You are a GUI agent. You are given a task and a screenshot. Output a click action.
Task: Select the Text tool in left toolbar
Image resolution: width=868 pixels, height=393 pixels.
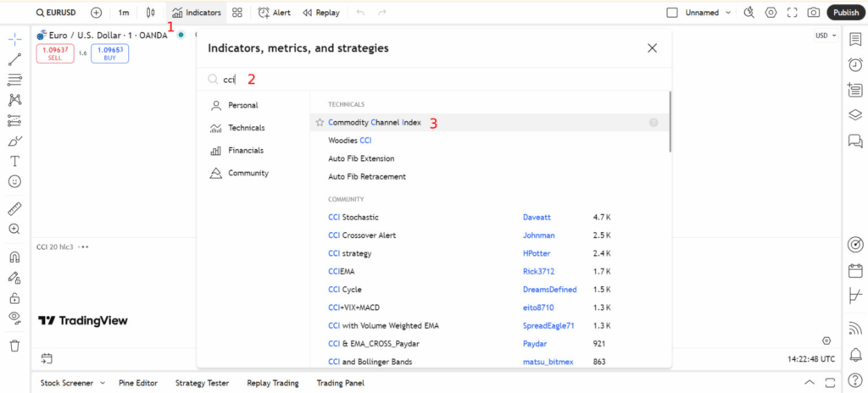point(14,161)
